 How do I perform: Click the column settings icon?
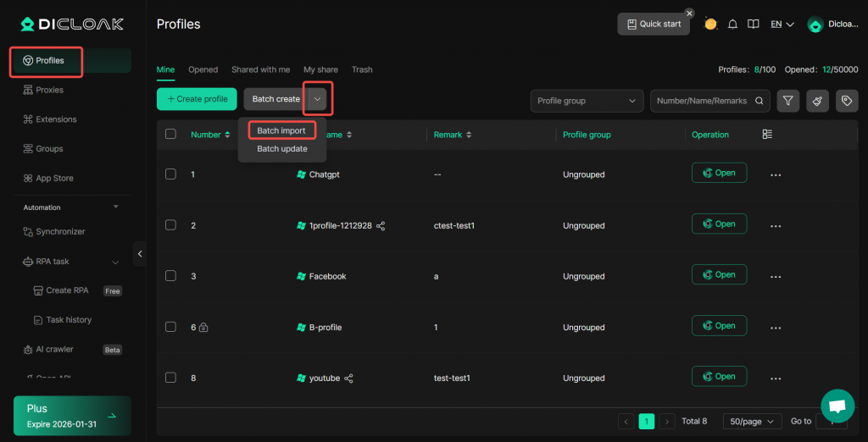point(767,135)
